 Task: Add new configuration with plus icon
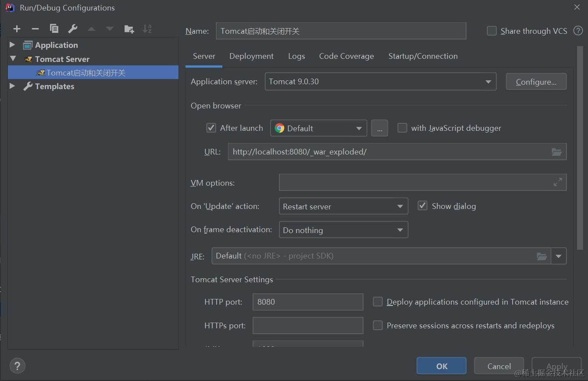[x=17, y=29]
